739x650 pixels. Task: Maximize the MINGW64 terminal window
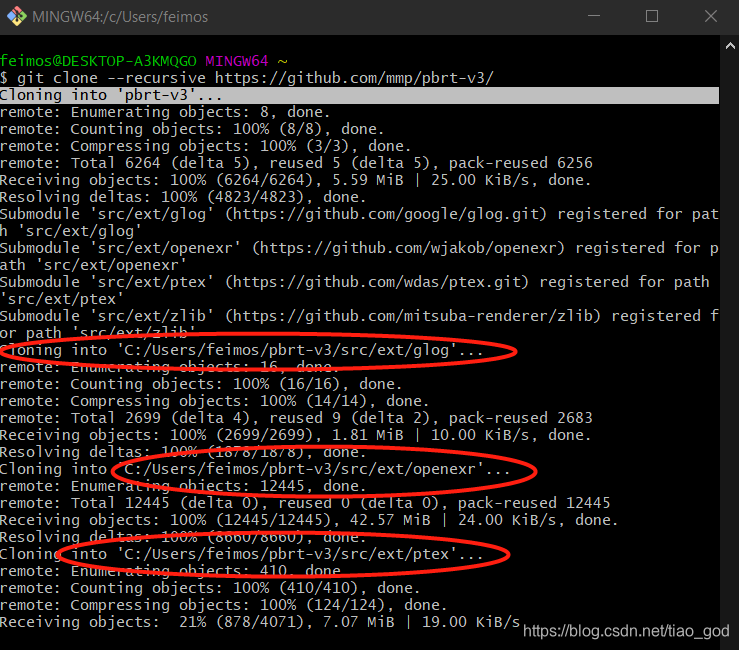(652, 16)
